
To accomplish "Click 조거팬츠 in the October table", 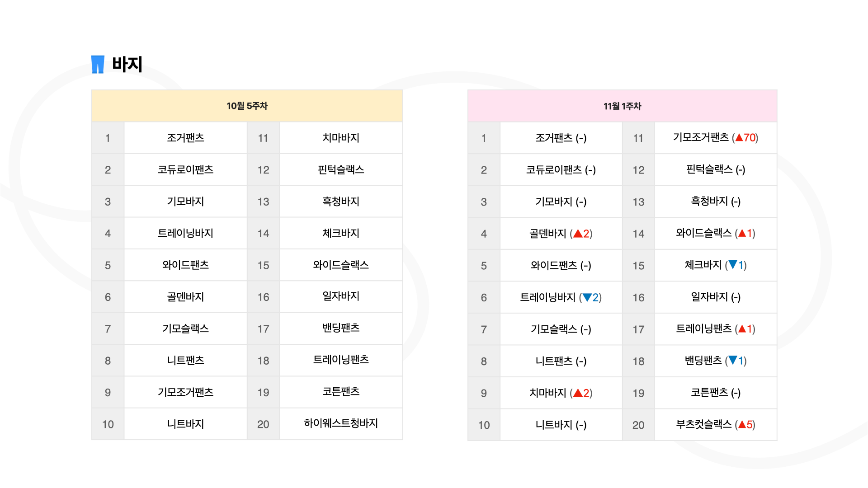I will pos(185,138).
